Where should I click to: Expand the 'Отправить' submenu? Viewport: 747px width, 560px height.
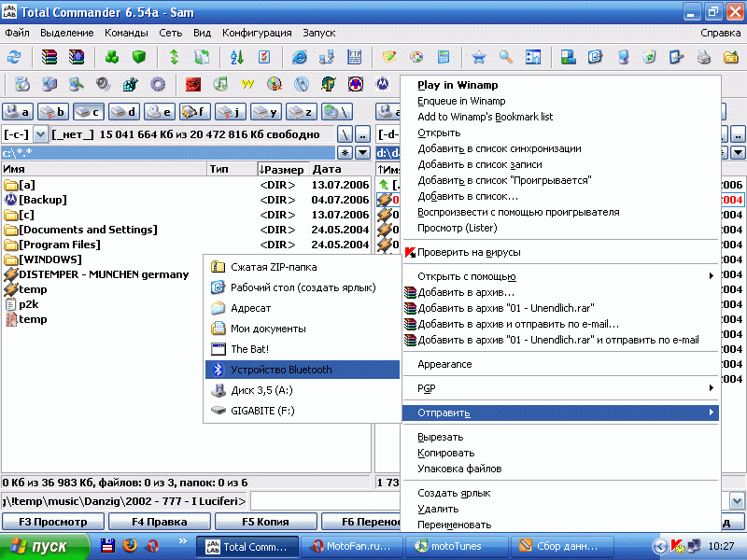click(560, 413)
